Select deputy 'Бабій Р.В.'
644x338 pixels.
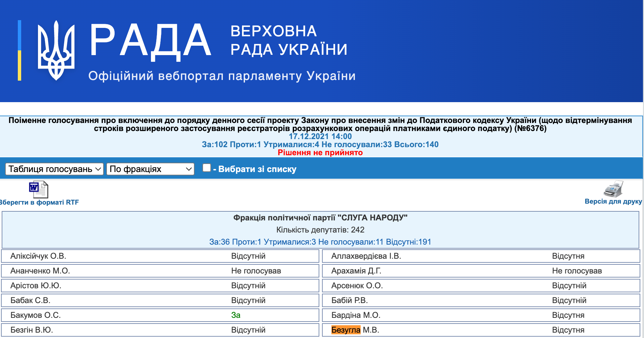pyautogui.click(x=350, y=300)
